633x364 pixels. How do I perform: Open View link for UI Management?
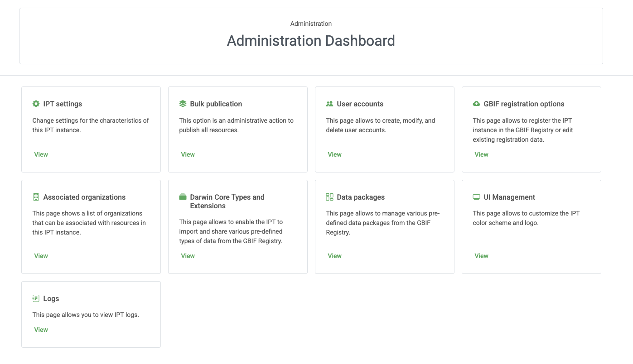tap(481, 256)
